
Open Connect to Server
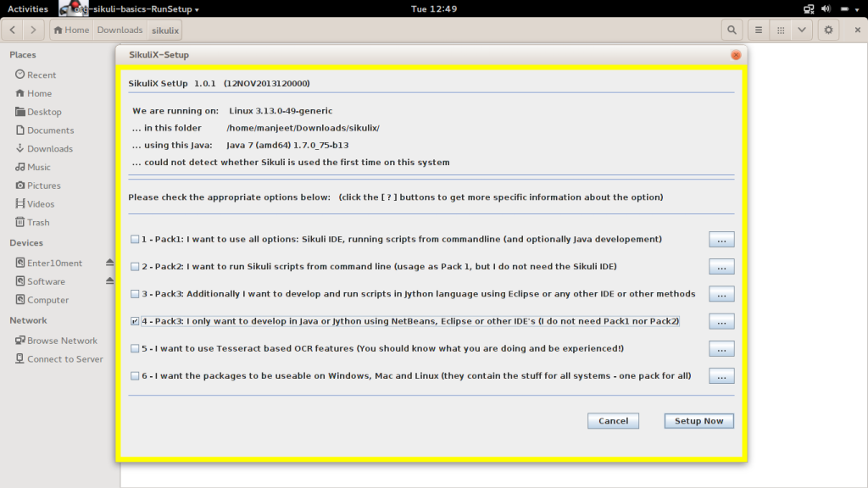pos(59,359)
